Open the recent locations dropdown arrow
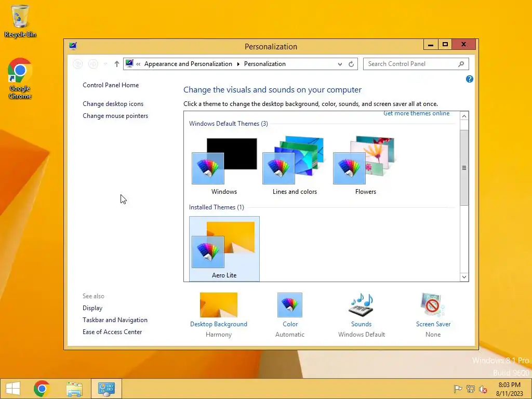Viewport: 532px width, 399px height. pos(105,64)
